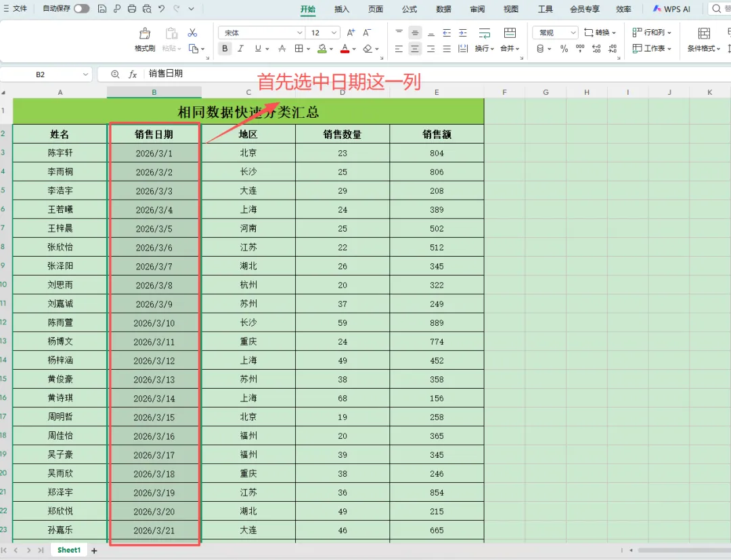The width and height of the screenshot is (731, 560).
Task: Open the 行和列 rows and columns dropdown
Action: 652,33
